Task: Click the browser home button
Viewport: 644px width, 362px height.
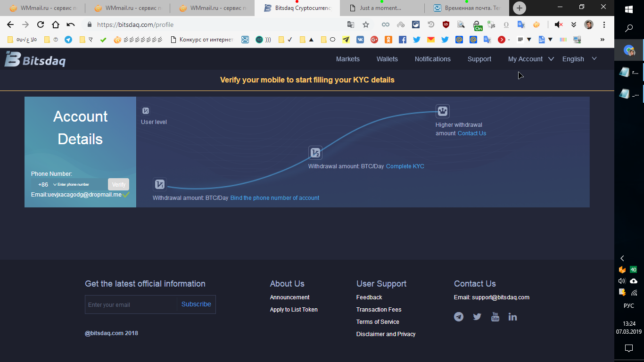Action: click(x=56, y=25)
